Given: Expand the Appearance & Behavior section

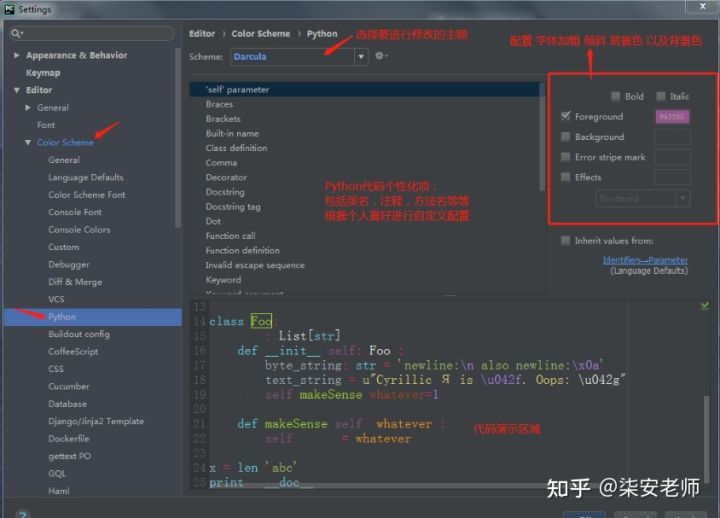Looking at the screenshot, I should click(x=17, y=56).
